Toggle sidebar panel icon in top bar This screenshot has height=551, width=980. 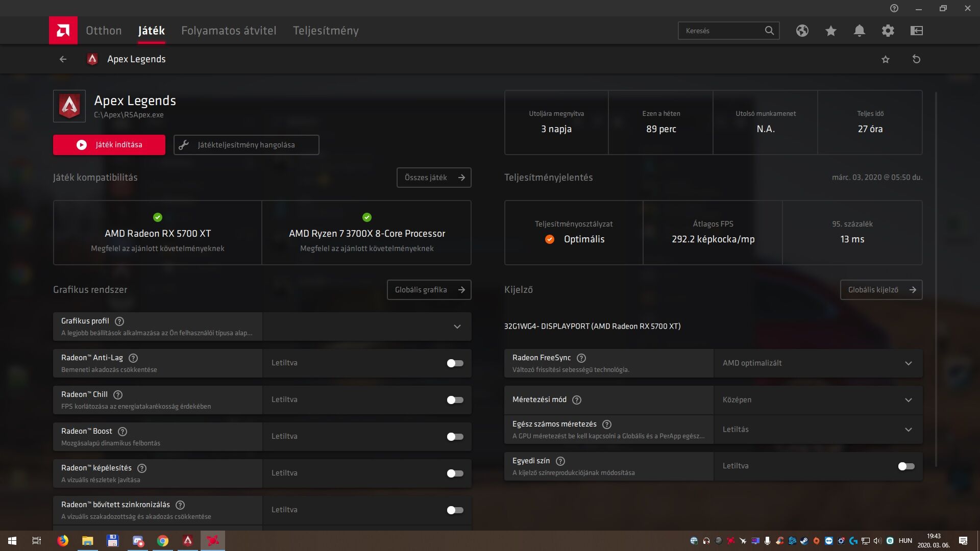917,31
